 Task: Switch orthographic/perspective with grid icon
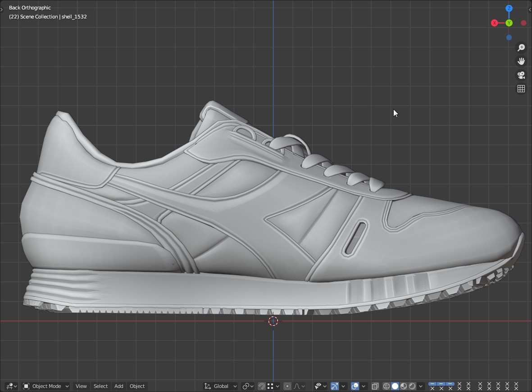[x=521, y=89]
